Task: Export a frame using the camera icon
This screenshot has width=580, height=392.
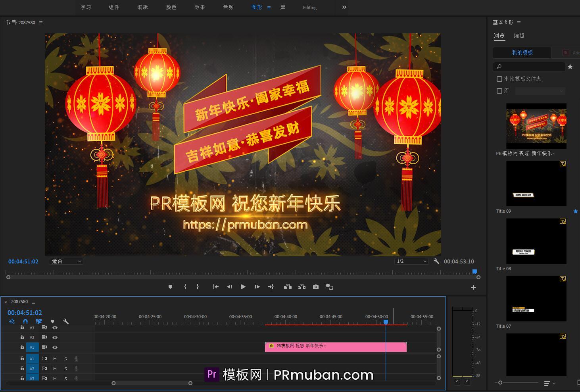Action: pos(315,286)
